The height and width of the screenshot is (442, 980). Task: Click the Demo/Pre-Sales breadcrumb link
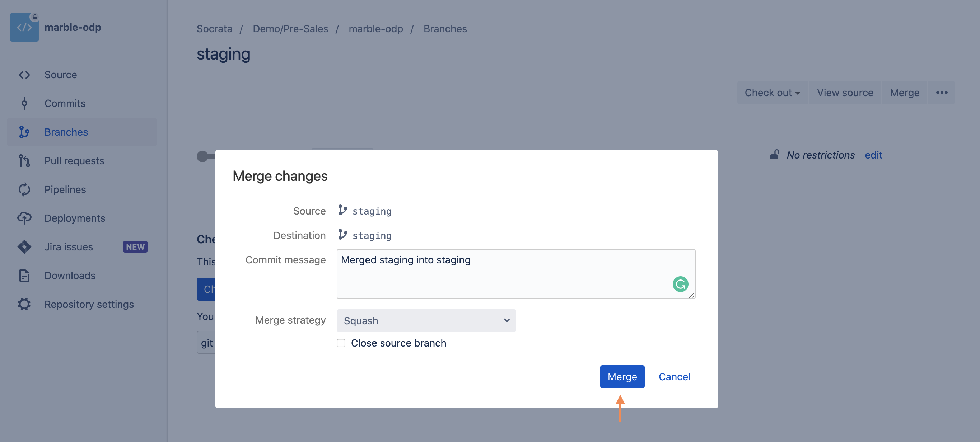290,28
